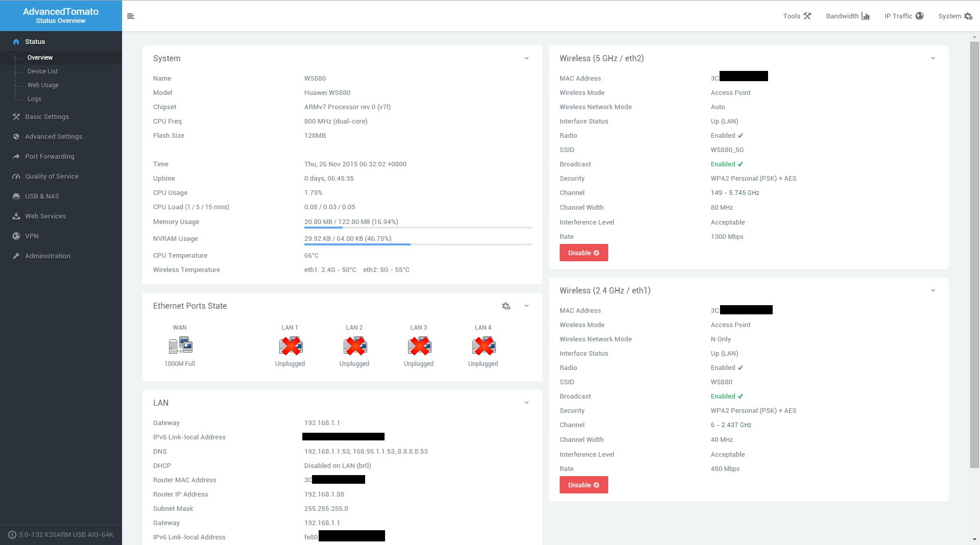Click the scrollbar up arrow
980x545 pixels.
pyautogui.click(x=975, y=37)
